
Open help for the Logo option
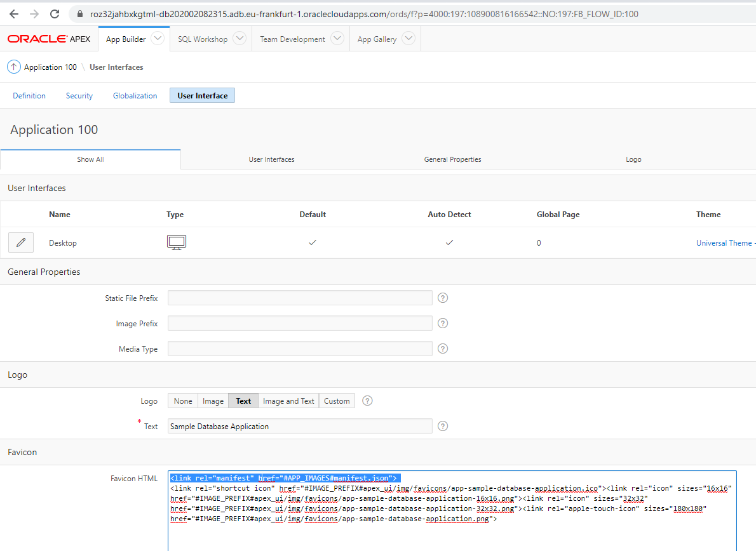click(367, 401)
